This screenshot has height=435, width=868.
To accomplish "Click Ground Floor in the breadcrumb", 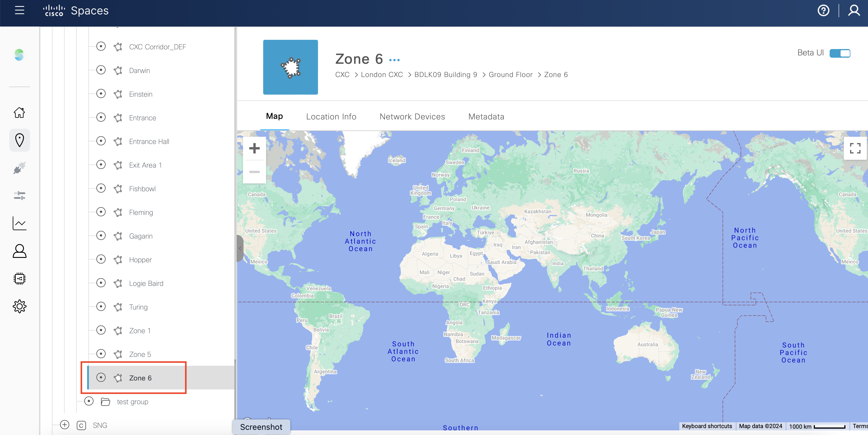I will pyautogui.click(x=510, y=75).
